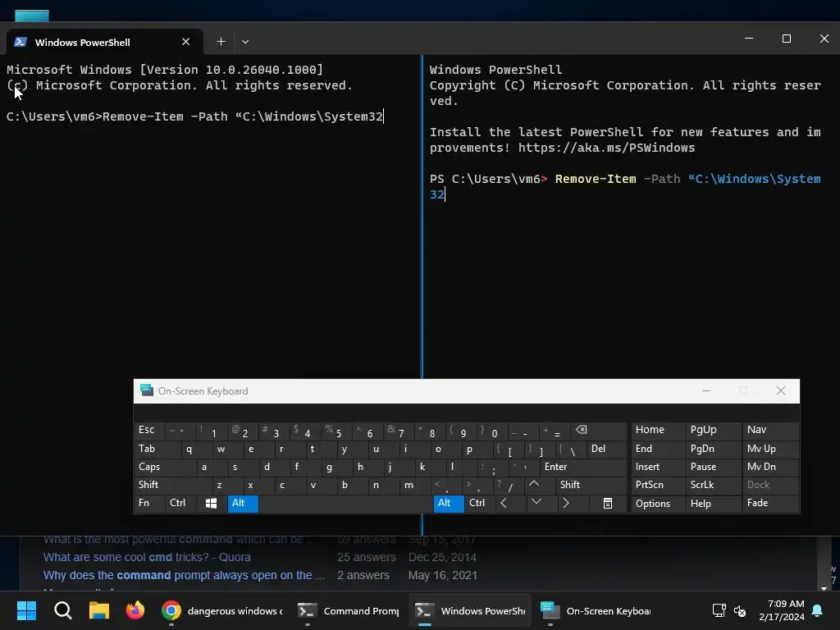Click the Pause key
Screen dimensions: 840x630
[x=713, y=467]
